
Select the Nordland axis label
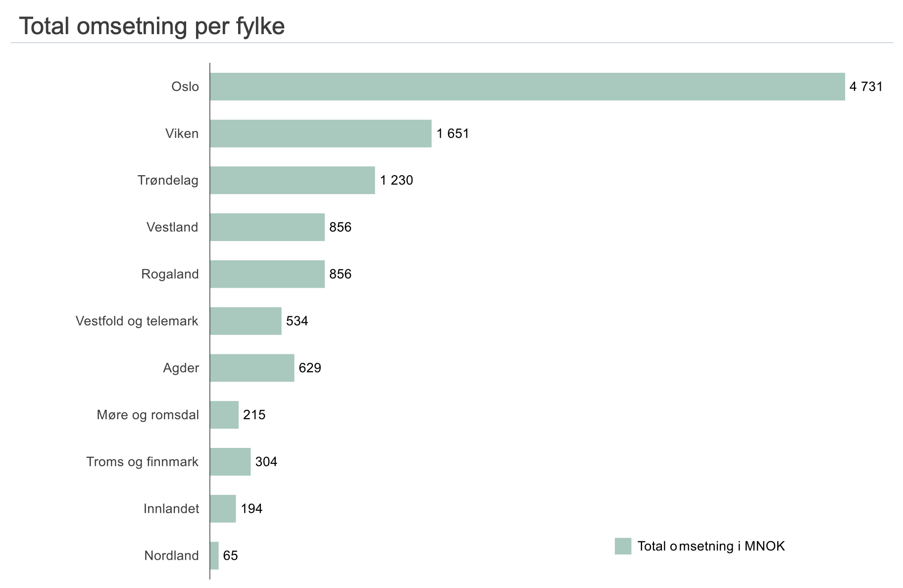[171, 555]
